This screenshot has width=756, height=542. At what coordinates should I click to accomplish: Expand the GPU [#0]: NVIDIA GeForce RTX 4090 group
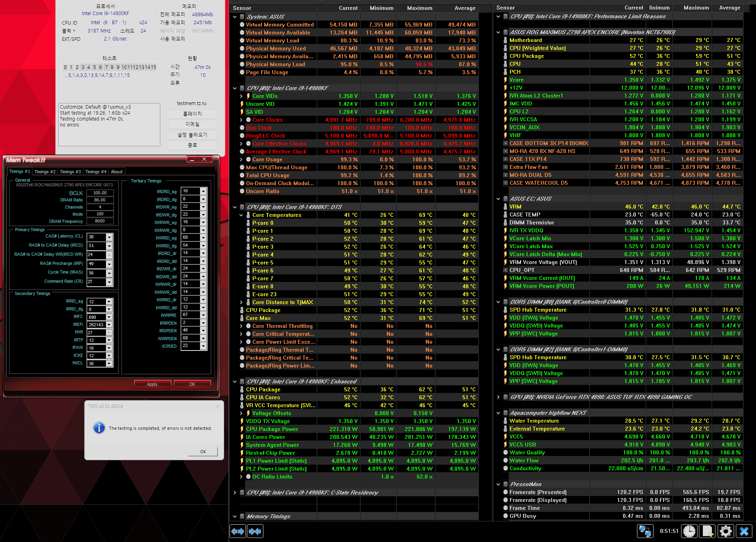[x=498, y=397]
